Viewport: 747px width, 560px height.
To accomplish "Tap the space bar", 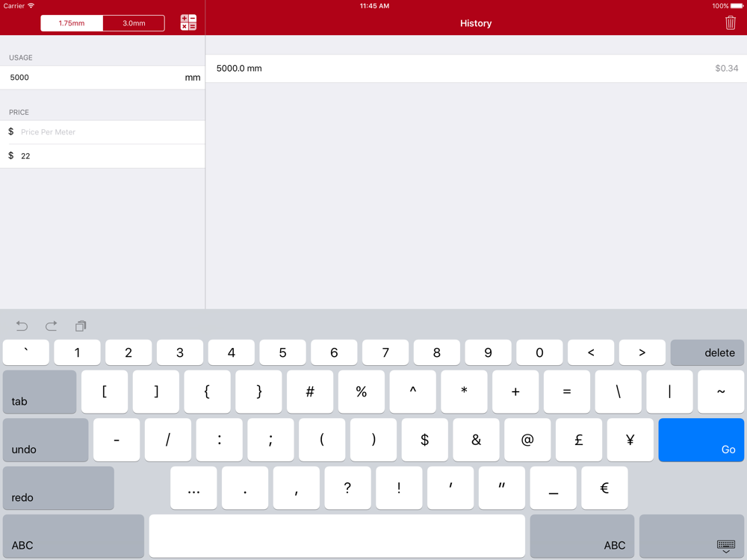I will pos(337,536).
